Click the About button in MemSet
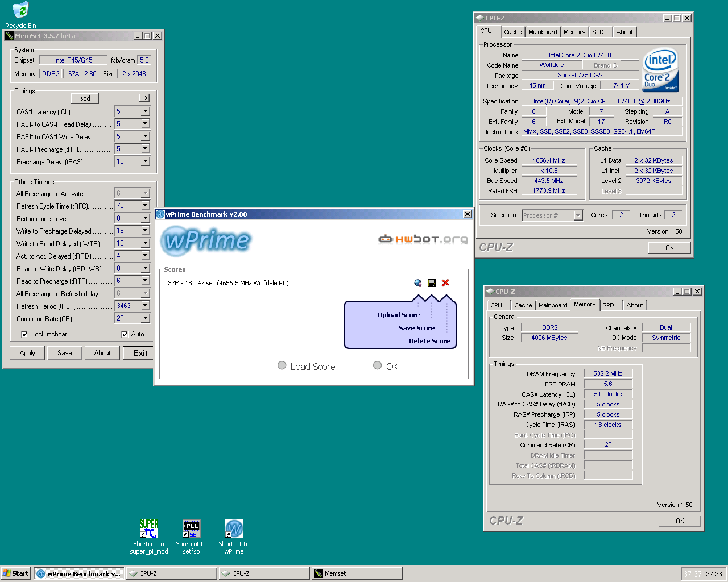The height and width of the screenshot is (582, 728). pyautogui.click(x=102, y=353)
